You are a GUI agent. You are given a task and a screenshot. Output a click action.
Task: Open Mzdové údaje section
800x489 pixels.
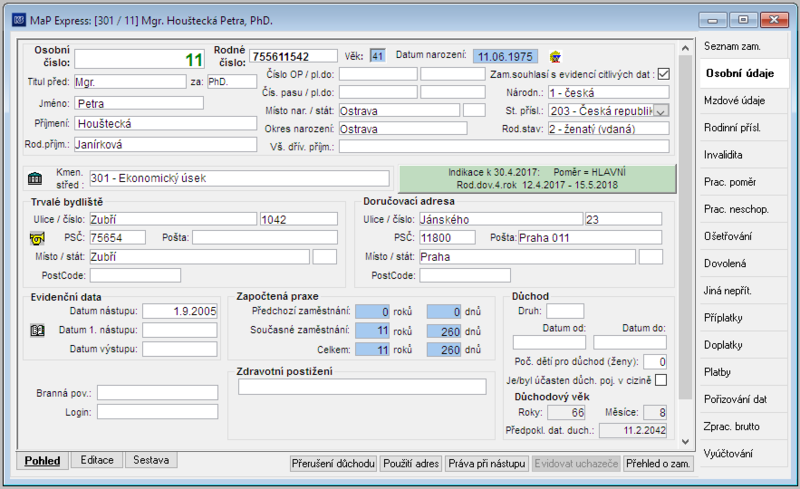743,101
